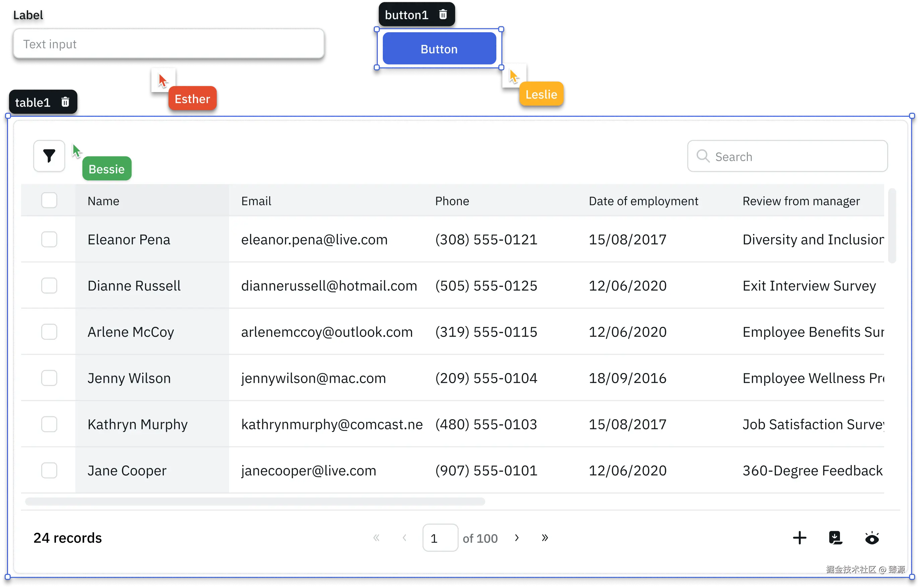Click the search magnifier icon
919x588 pixels.
click(703, 156)
